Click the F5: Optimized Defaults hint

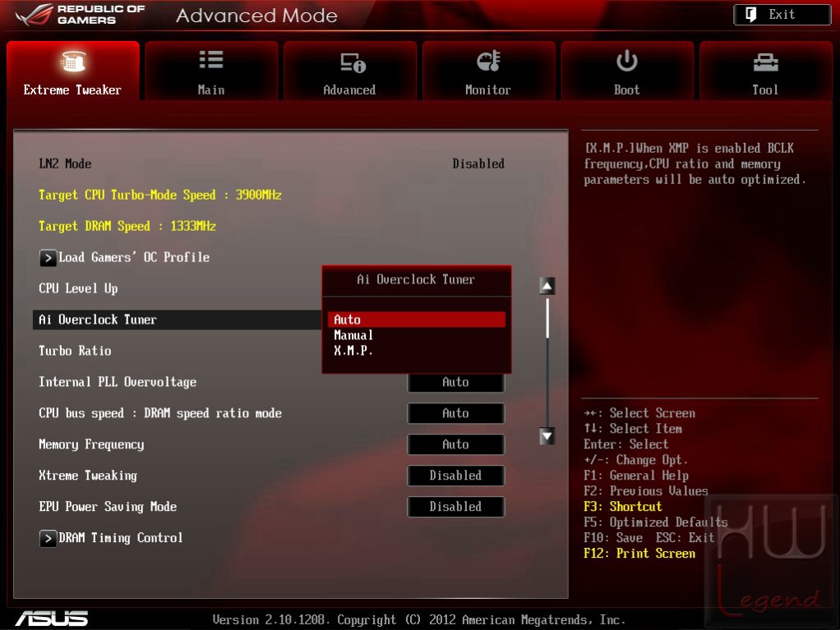pos(656,522)
